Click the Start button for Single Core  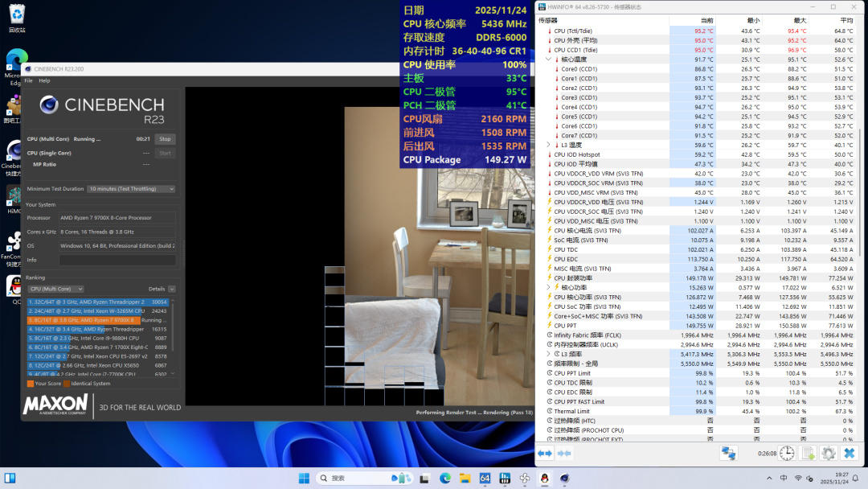(165, 153)
